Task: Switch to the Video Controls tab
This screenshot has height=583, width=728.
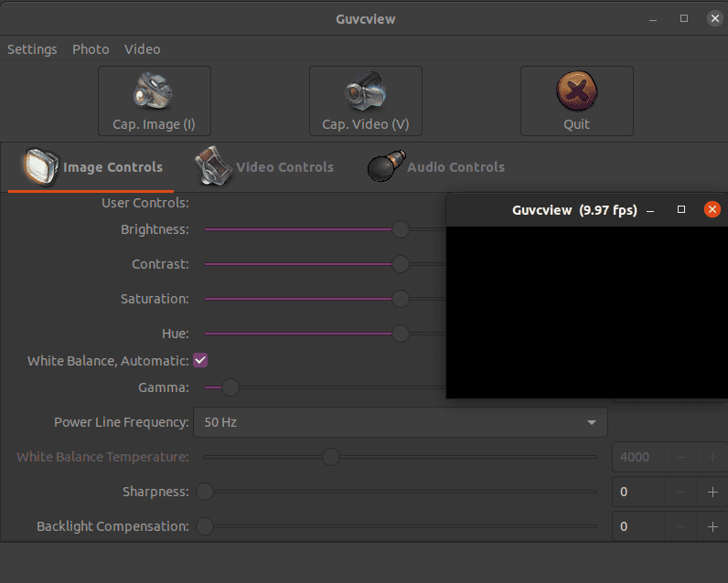Action: (x=284, y=167)
